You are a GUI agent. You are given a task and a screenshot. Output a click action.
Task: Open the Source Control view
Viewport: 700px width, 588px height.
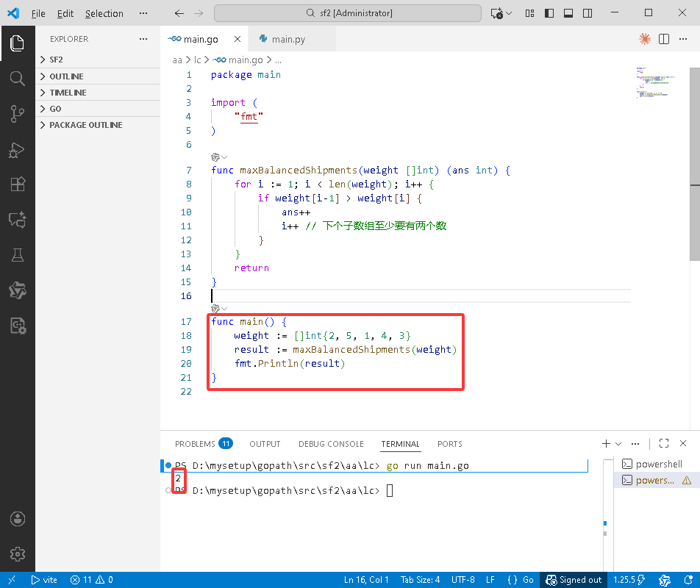tap(17, 114)
